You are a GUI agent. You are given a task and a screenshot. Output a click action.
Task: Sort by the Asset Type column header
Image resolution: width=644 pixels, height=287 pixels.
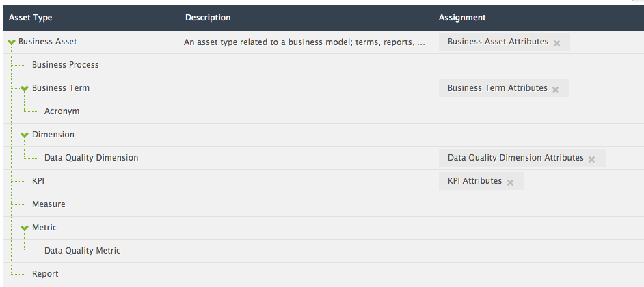pos(30,18)
